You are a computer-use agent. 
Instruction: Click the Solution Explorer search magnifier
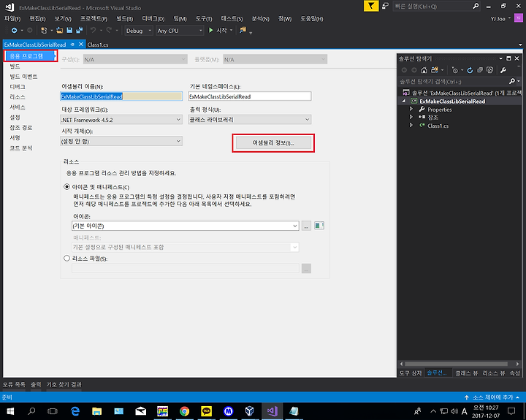click(512, 81)
